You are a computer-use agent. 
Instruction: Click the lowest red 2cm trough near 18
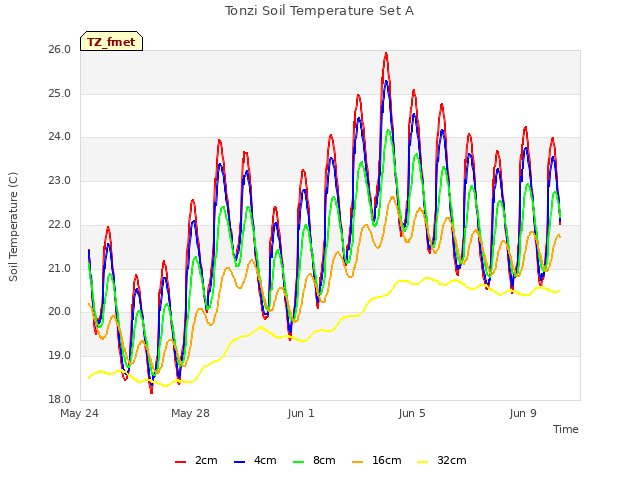point(151,392)
